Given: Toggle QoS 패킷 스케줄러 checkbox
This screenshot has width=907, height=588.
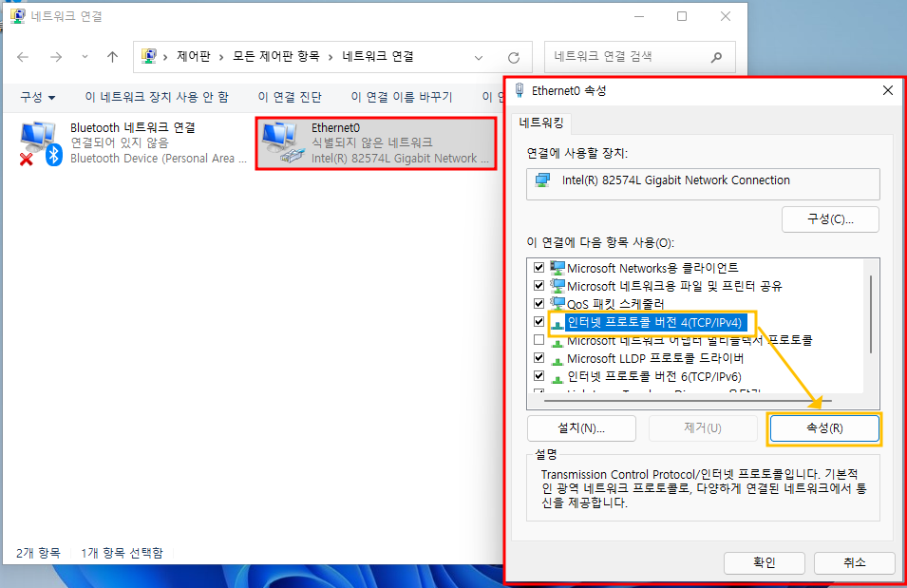Looking at the screenshot, I should 539,303.
